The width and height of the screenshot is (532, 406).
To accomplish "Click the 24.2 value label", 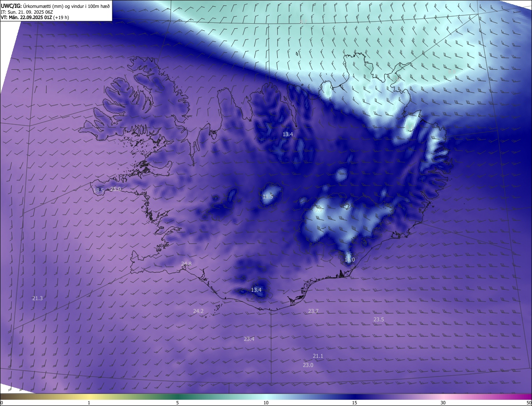I will [198, 311].
